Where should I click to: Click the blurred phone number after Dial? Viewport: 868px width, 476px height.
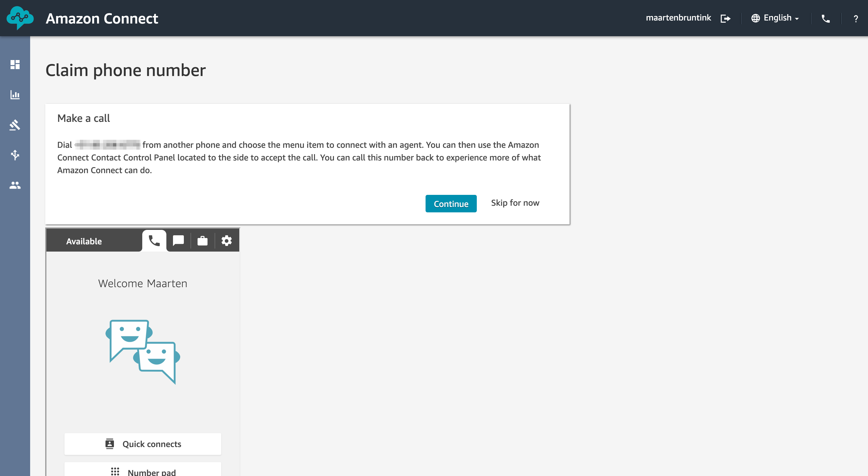tap(107, 145)
